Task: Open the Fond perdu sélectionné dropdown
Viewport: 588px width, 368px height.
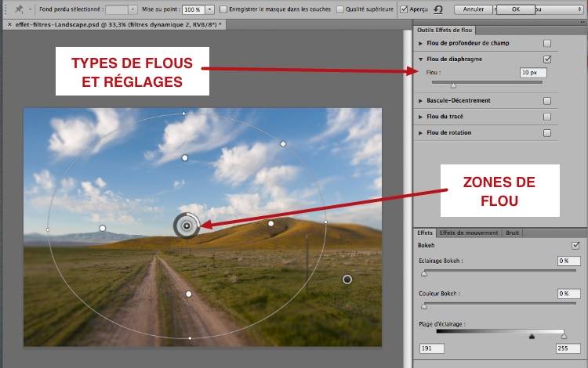Action: (x=132, y=9)
